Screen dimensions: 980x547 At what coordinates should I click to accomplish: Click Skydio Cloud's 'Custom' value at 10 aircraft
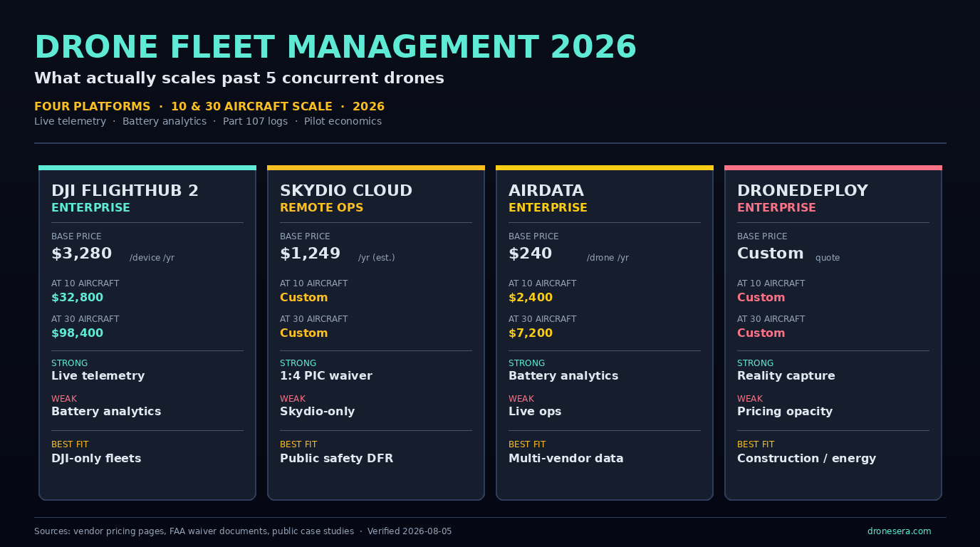(304, 298)
